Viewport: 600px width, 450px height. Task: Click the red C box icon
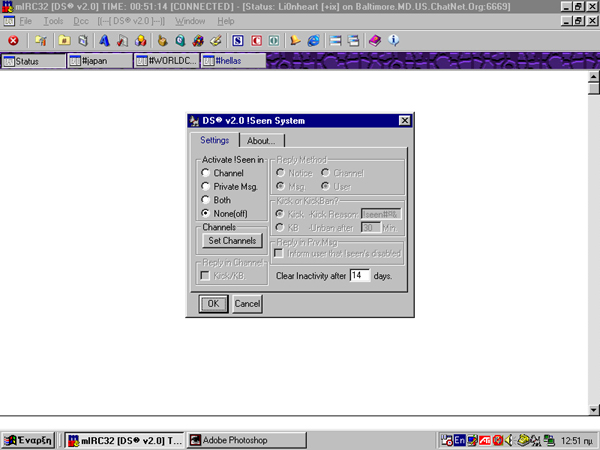click(256, 40)
